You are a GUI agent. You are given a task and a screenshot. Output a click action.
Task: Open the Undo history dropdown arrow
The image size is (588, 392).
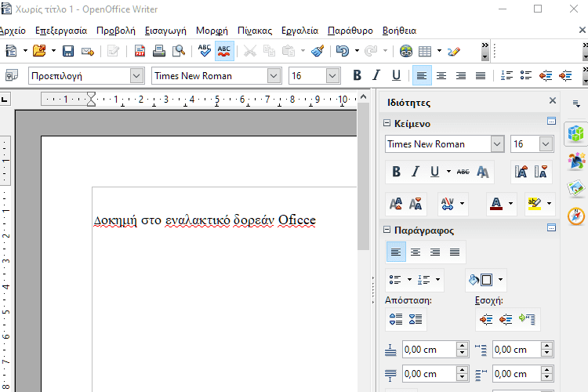coord(357,51)
